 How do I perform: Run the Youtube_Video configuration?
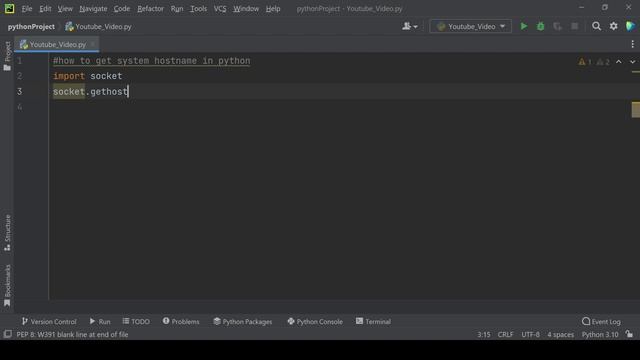(x=523, y=27)
